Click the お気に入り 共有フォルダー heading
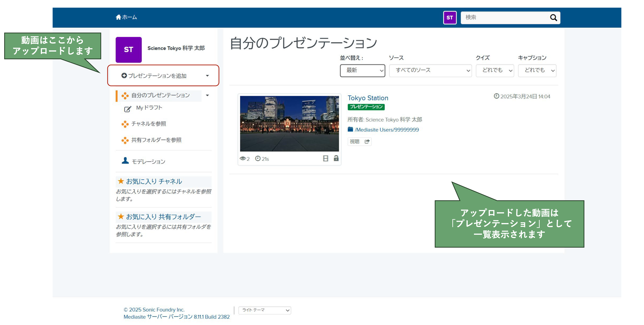Screen dimensions: 644x325 (x=163, y=217)
